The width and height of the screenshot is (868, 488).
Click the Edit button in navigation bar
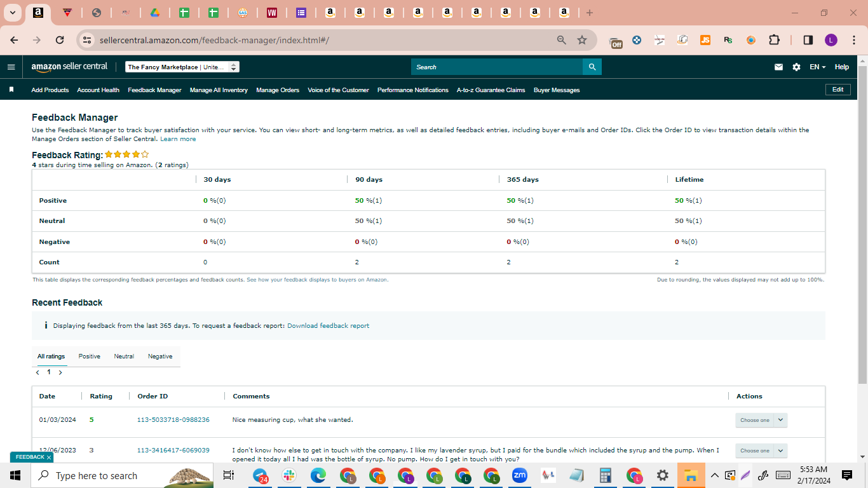coord(837,90)
